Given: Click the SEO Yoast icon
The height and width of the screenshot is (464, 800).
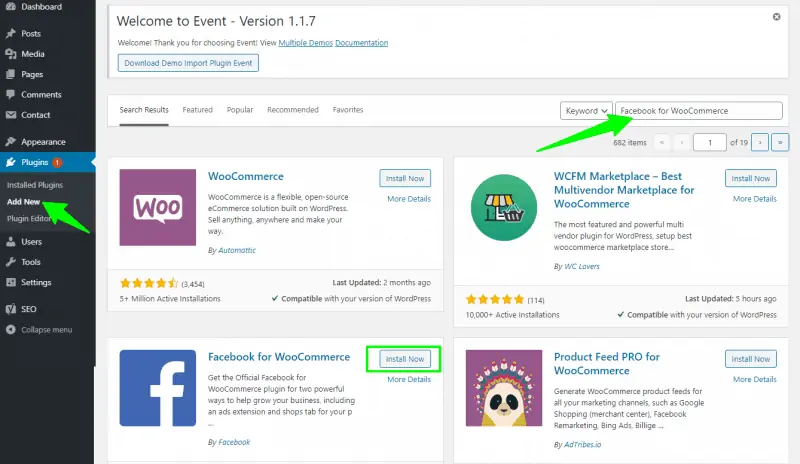Looking at the screenshot, I should point(11,309).
